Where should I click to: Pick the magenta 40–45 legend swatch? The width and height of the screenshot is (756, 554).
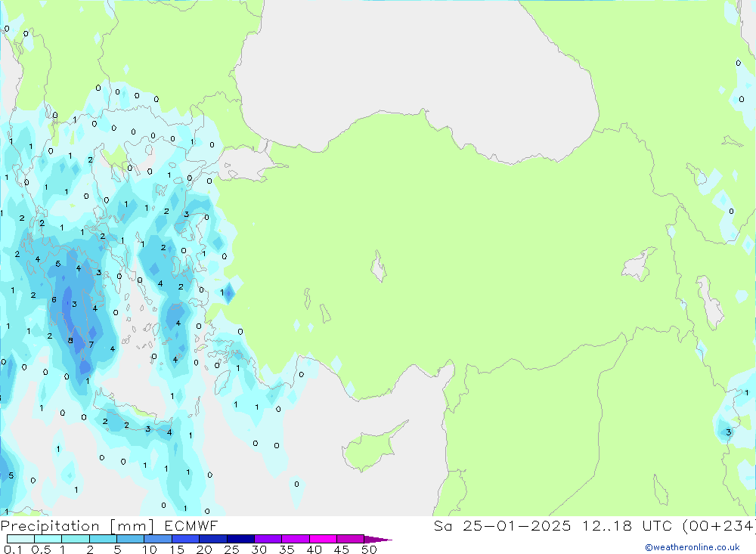click(323, 540)
